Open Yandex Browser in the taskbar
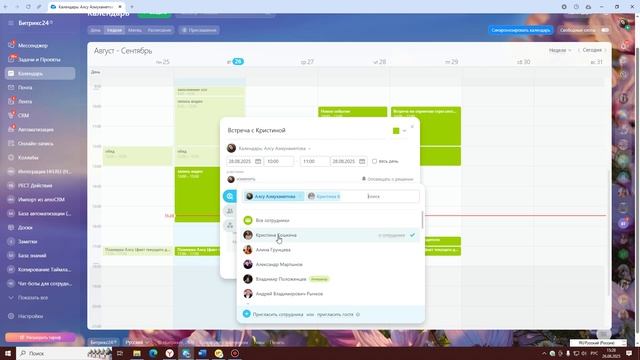 [169, 353]
